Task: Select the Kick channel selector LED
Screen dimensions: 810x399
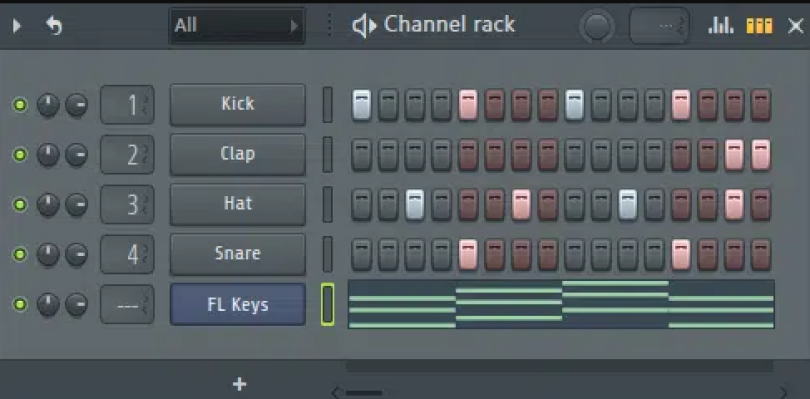Action: [328, 105]
